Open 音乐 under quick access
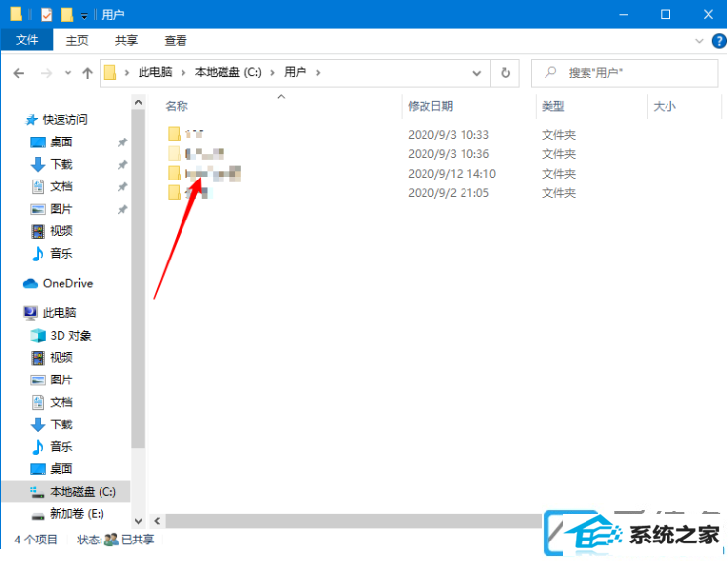 (61, 254)
